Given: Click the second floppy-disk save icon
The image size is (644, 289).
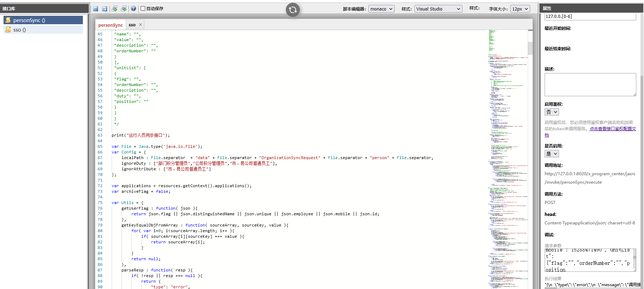Looking at the screenshot, I should click(x=105, y=9).
